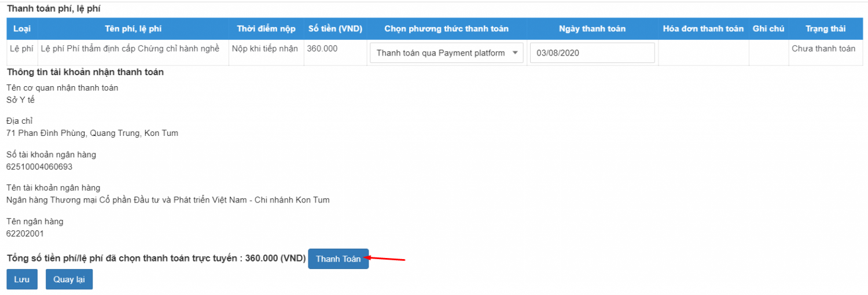The image size is (868, 295).
Task: Click the address 71 Phan Đình Phùng text
Action: [x=92, y=133]
